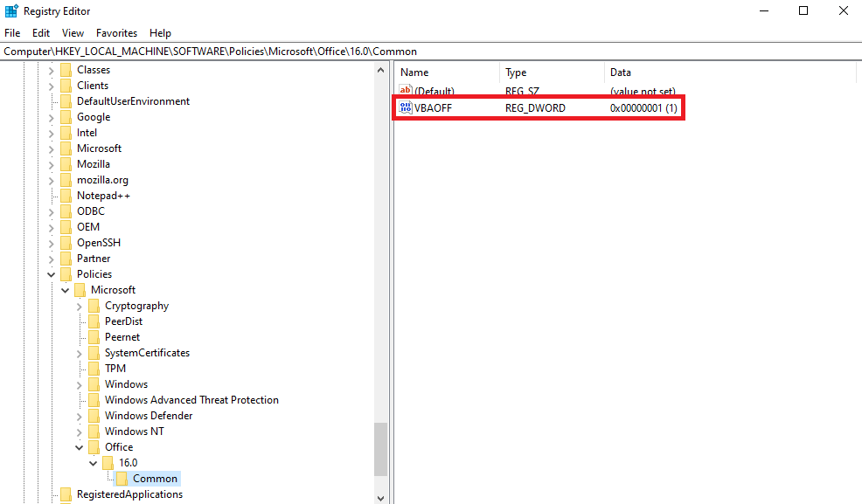Click the Cryptography folder icon

point(94,306)
